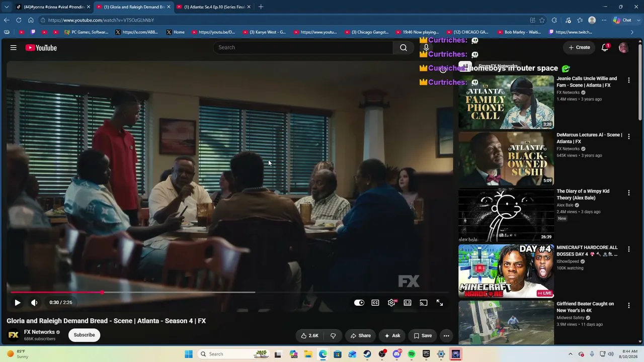The image size is (644, 362).
Task: Open options menu for Girlfriend Beater video
Action: point(628,305)
